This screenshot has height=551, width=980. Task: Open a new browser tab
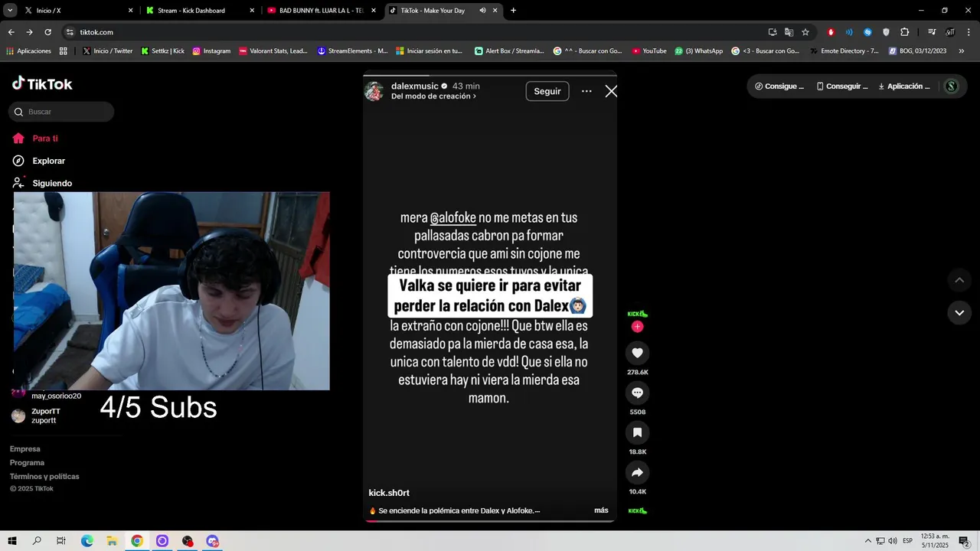[513, 11]
